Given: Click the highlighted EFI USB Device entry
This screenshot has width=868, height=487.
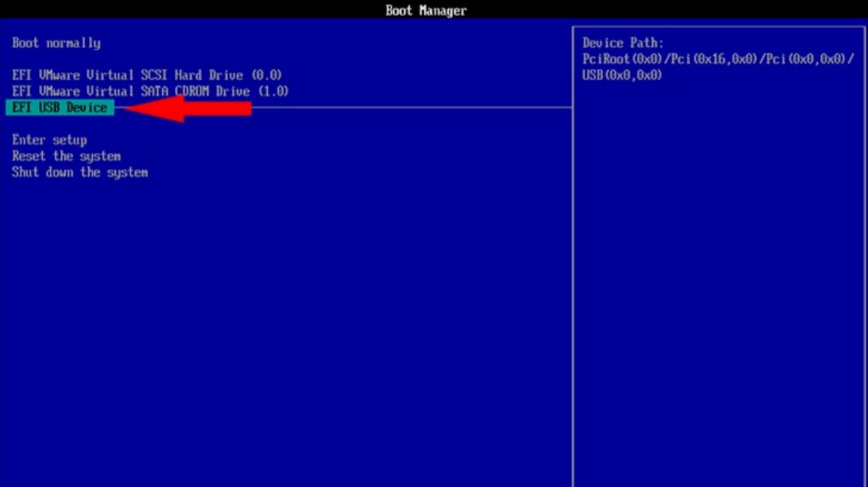Looking at the screenshot, I should 60,108.
